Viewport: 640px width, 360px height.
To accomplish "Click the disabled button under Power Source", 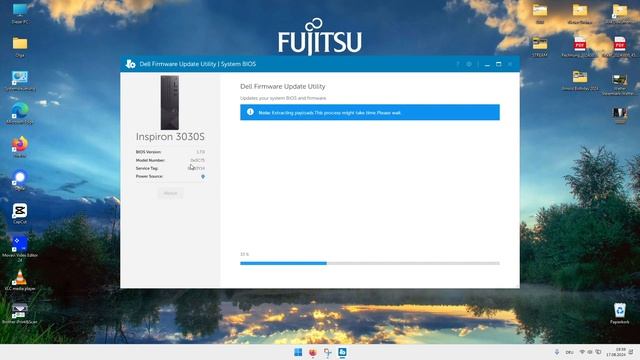I will [170, 193].
